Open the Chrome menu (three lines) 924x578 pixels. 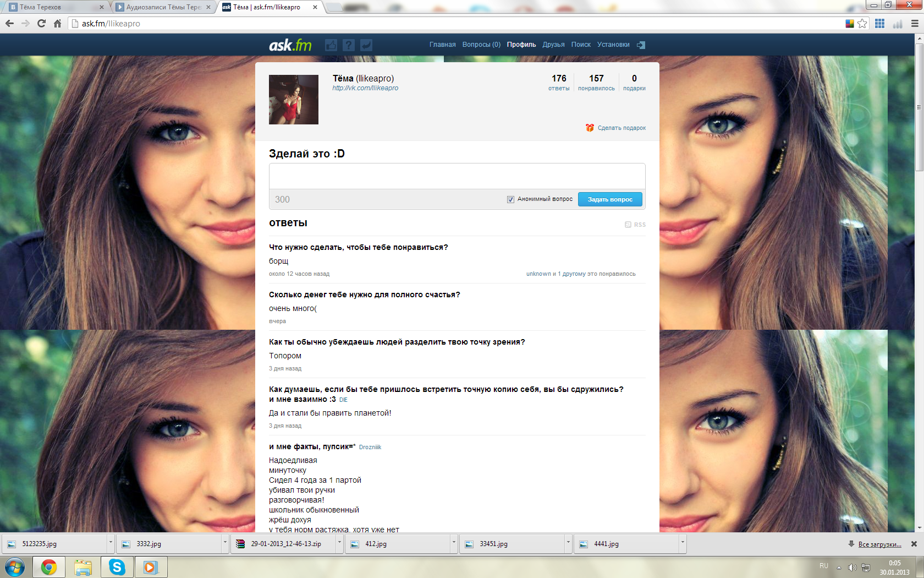point(915,23)
